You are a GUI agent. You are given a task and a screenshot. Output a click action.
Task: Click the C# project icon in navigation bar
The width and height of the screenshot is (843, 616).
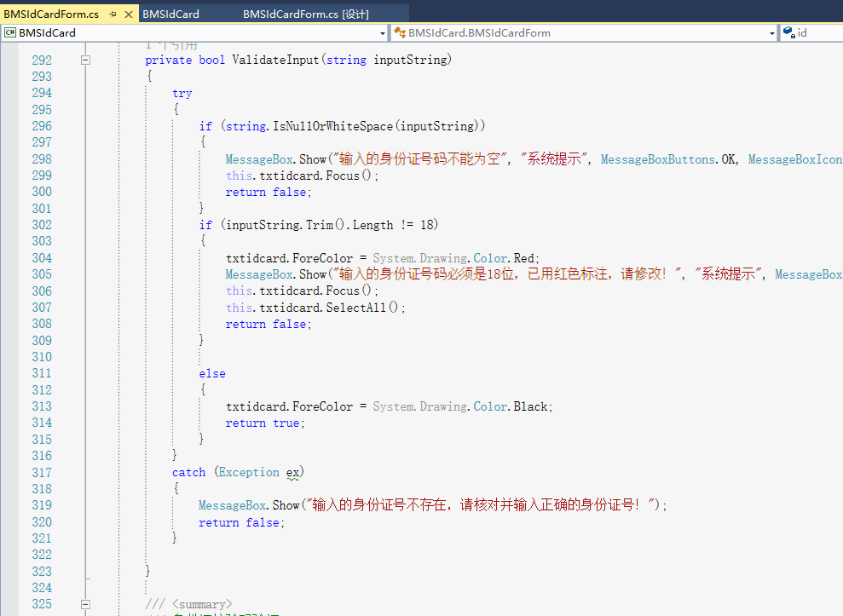coord(10,32)
